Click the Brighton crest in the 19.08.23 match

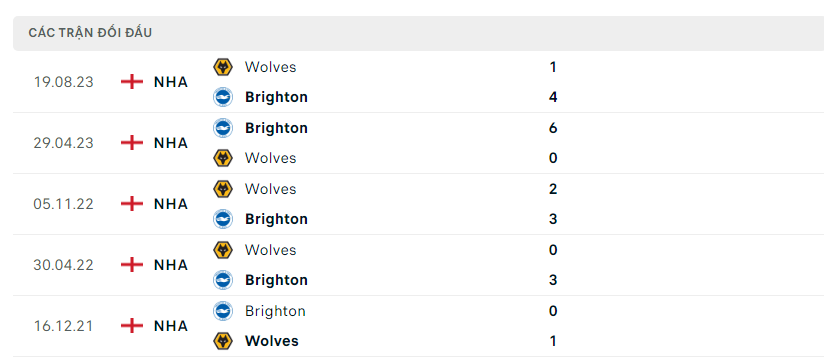[x=223, y=97]
